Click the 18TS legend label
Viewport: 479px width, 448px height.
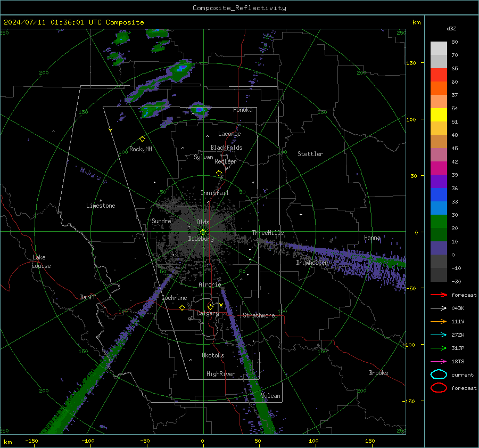pyautogui.click(x=458, y=362)
